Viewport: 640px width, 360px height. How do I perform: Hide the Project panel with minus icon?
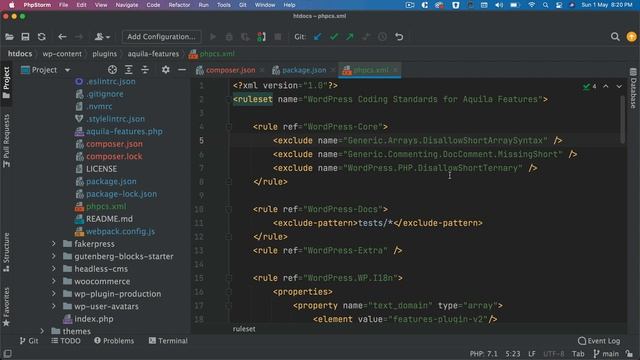click(182, 70)
